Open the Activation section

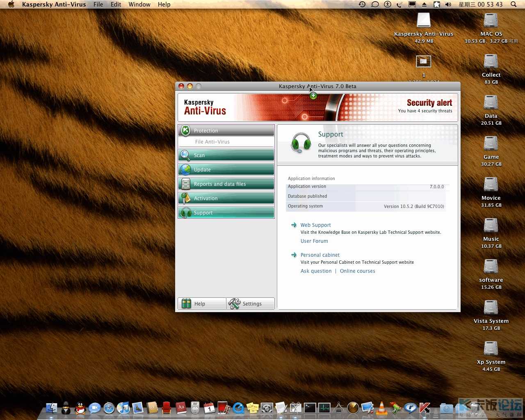226,198
